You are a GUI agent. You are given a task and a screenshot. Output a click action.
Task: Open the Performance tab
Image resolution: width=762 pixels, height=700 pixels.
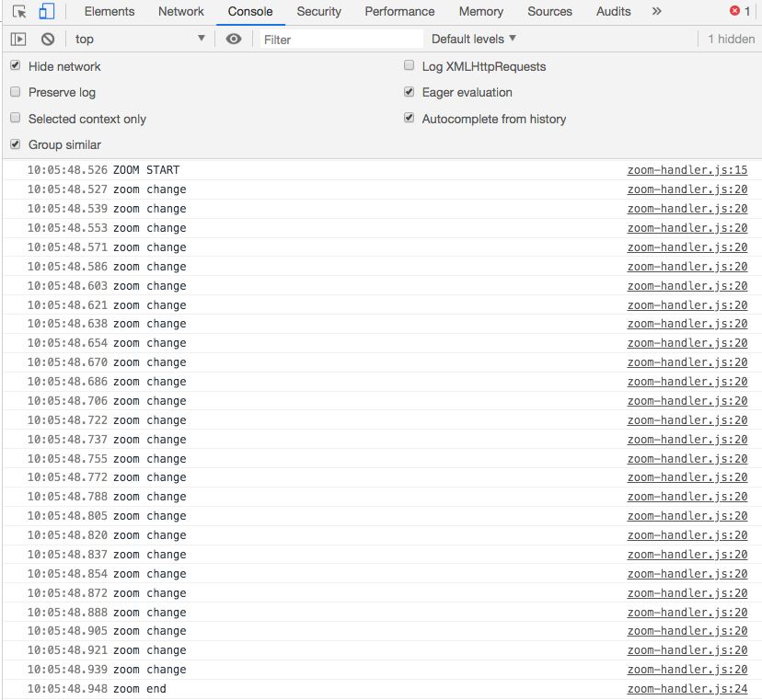pos(399,11)
